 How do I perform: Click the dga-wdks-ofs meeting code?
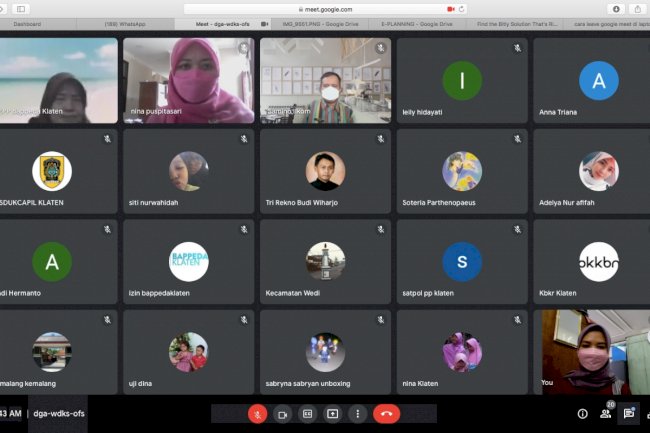coord(58,413)
